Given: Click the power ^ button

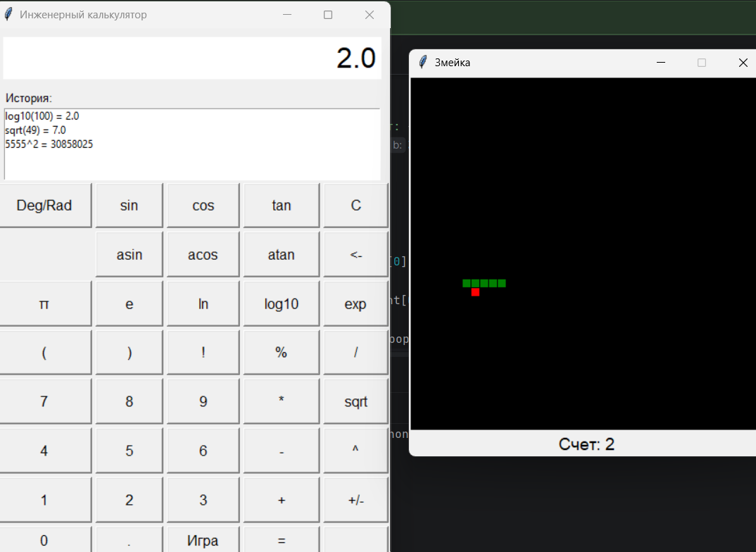Looking at the screenshot, I should pyautogui.click(x=355, y=451).
